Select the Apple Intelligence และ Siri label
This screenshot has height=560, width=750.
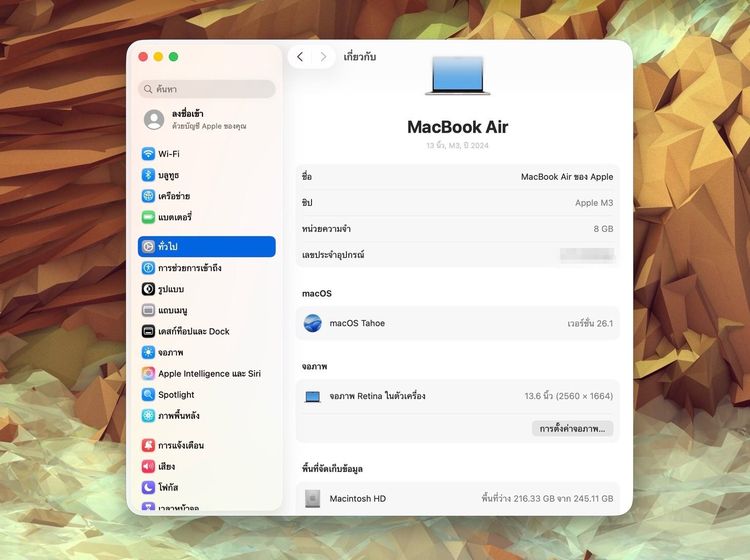(x=210, y=373)
